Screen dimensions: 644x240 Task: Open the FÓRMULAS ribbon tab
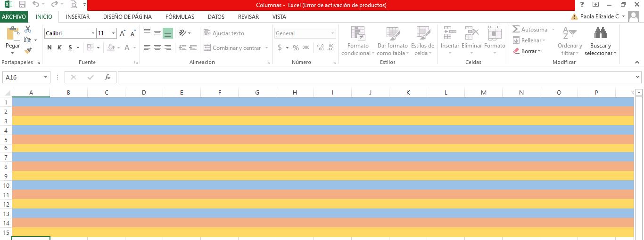pos(180,16)
